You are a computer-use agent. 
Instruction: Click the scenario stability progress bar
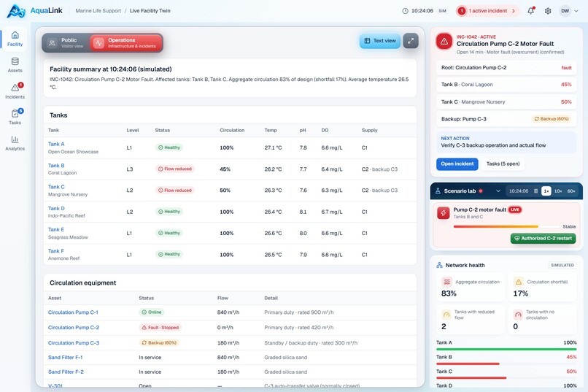(506, 226)
